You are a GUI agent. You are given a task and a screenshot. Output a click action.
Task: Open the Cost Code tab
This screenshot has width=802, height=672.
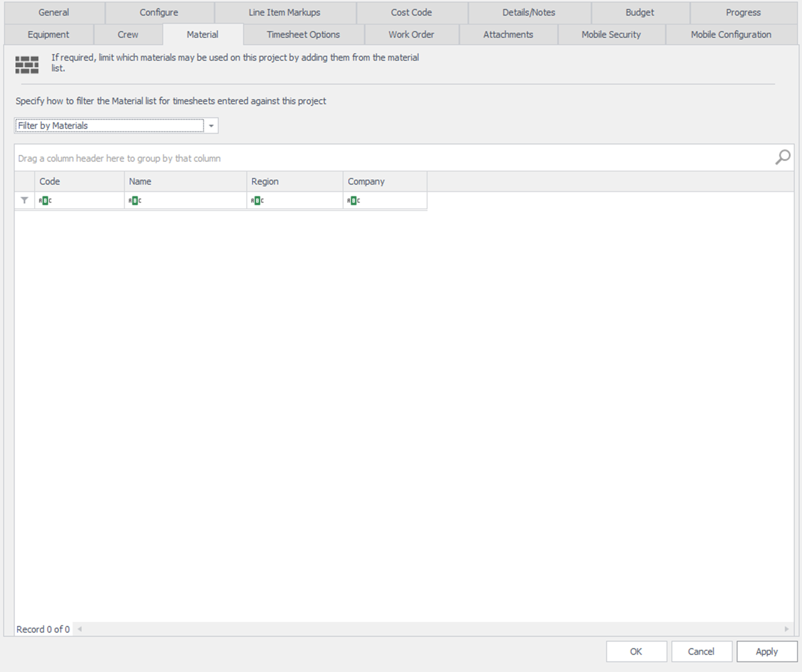[x=411, y=13]
